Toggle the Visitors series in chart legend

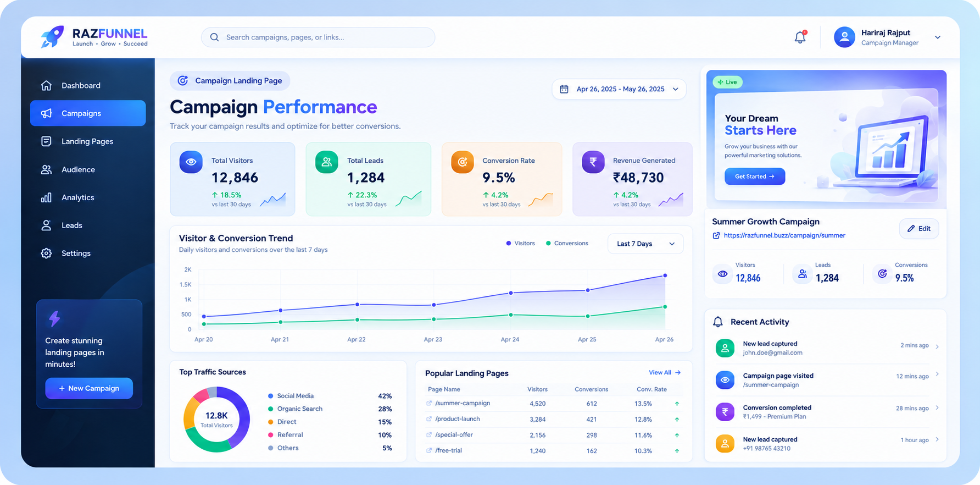(521, 243)
